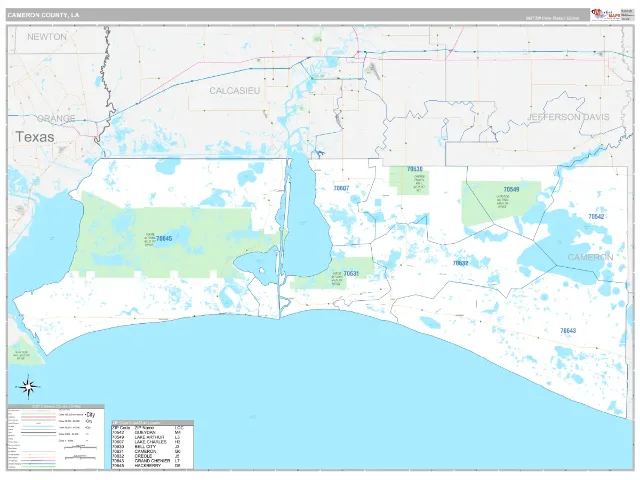The image size is (640, 480).
Task: Click the compass rose icon
Action: [28, 386]
